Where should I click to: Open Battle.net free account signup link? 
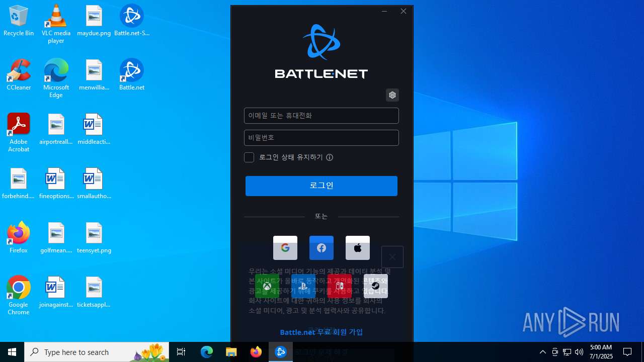coord(321,332)
